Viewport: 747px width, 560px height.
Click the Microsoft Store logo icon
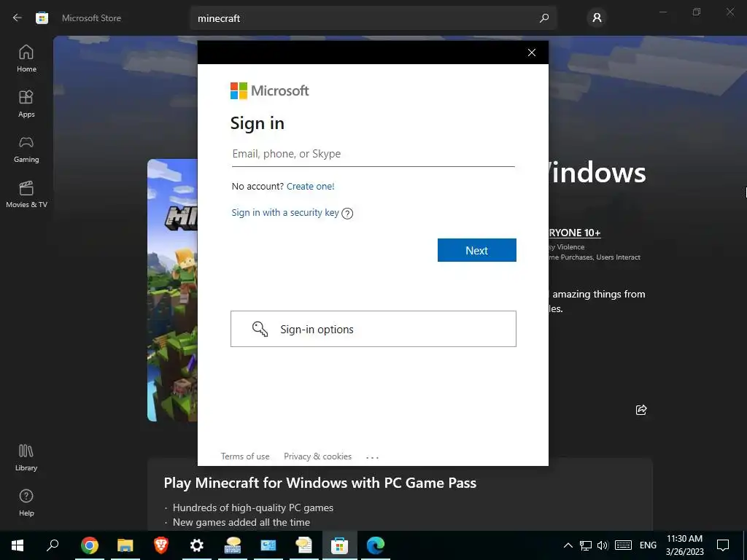42,18
